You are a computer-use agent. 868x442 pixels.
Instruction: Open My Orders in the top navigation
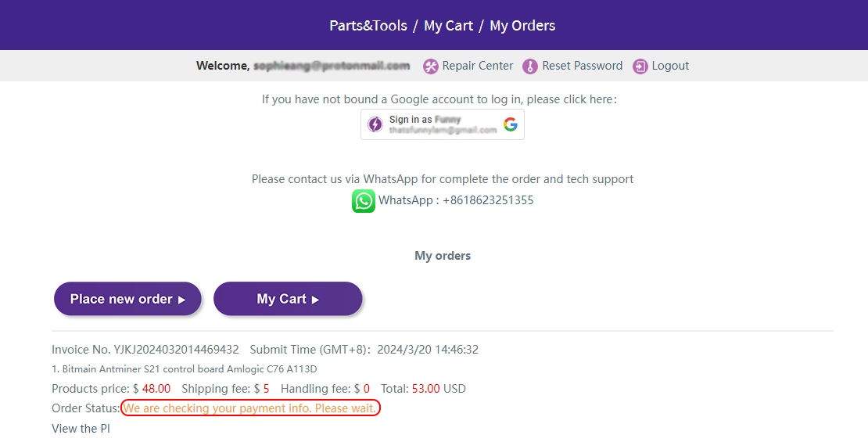522,26
